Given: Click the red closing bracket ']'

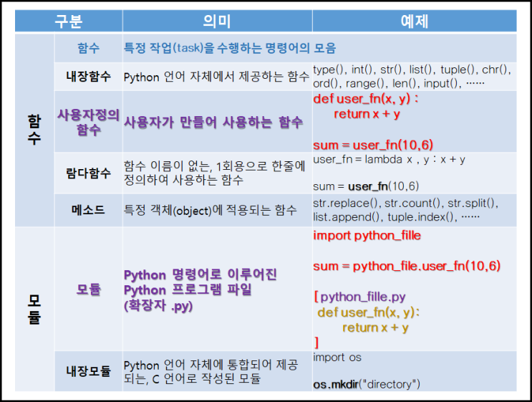Looking at the screenshot, I should [316, 343].
